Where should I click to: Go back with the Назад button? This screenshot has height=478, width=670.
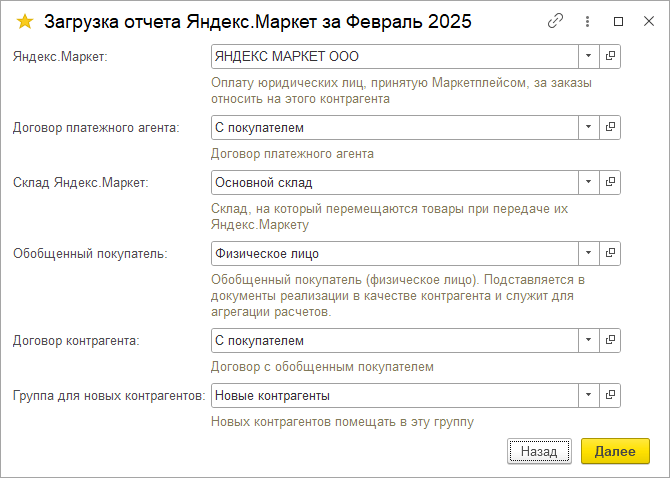pos(539,451)
